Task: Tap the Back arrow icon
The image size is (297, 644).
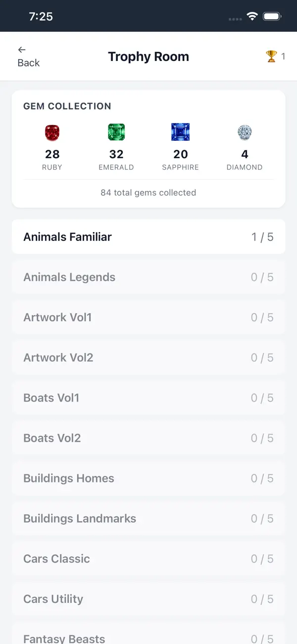Action: point(21,50)
